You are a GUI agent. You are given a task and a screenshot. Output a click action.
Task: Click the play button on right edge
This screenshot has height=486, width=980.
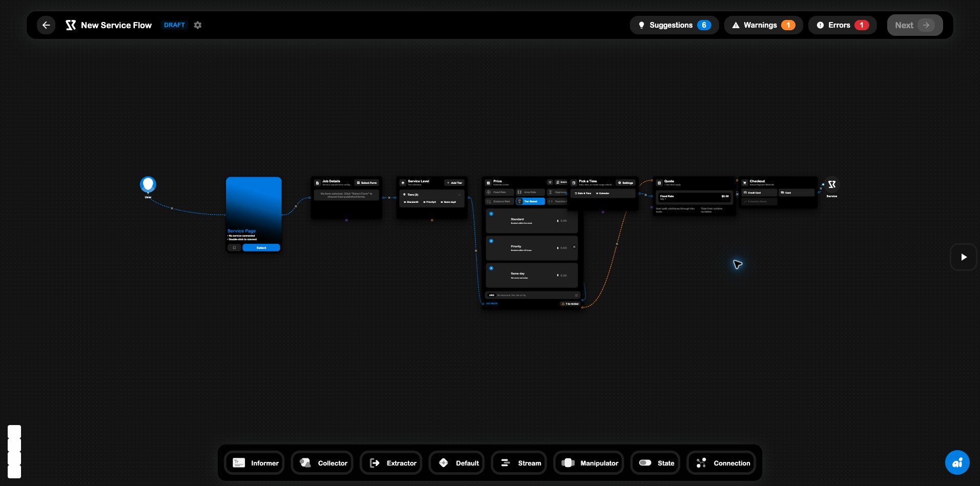964,257
